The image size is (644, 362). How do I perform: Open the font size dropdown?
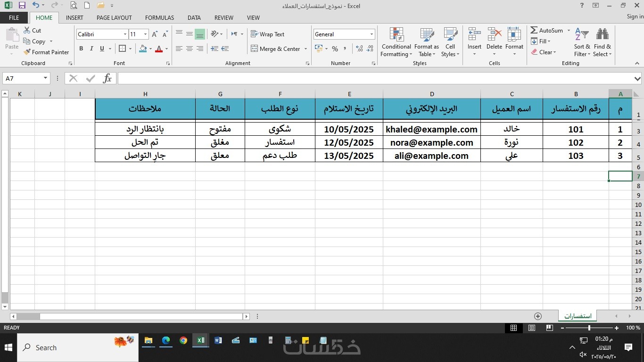coord(145,34)
